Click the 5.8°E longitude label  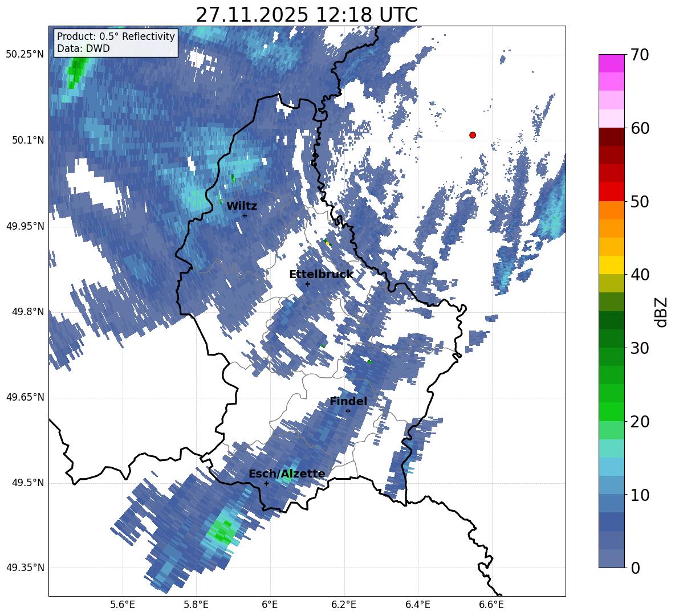click(x=196, y=605)
